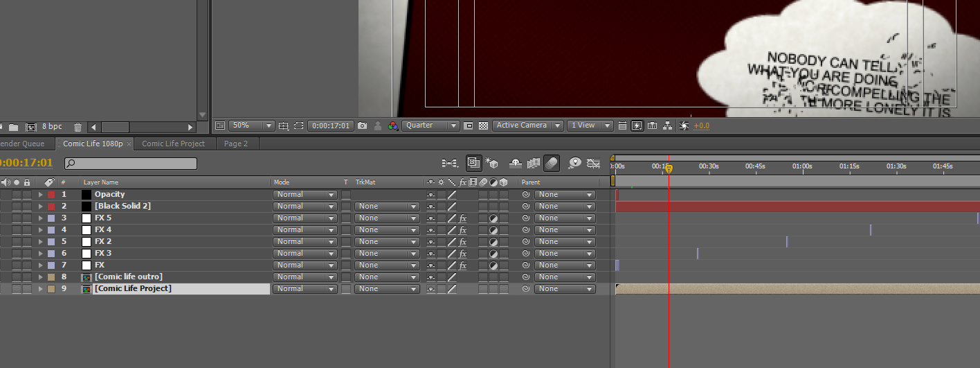Click the project trash delete icon
The height and width of the screenshot is (368, 980).
point(78,128)
